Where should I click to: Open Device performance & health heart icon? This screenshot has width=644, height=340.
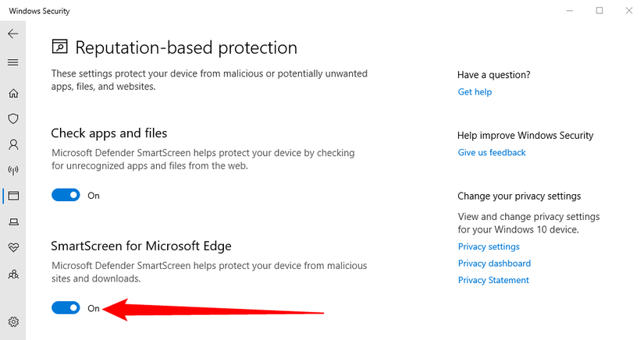13,248
